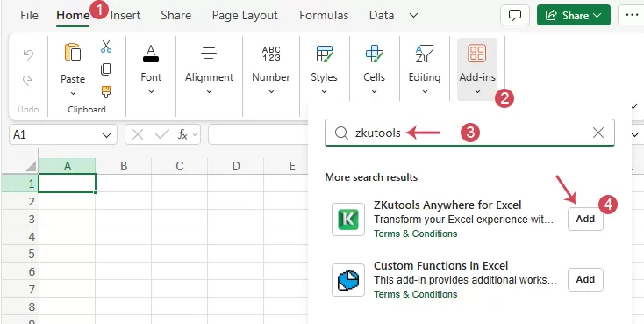644x324 pixels.
Task: Click the fx insert function icon
Action: [x=182, y=134]
